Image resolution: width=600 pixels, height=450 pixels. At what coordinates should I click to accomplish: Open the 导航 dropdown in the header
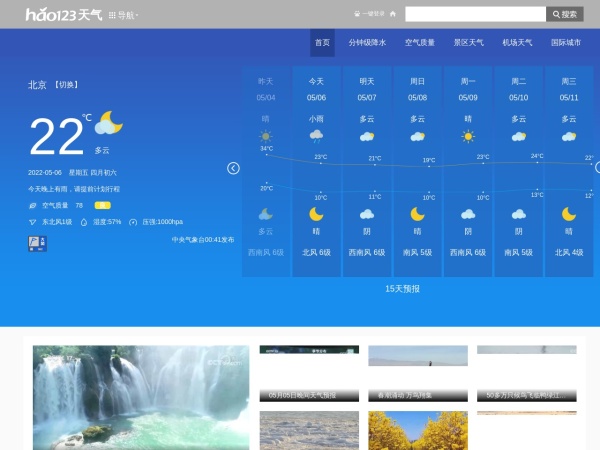point(122,15)
